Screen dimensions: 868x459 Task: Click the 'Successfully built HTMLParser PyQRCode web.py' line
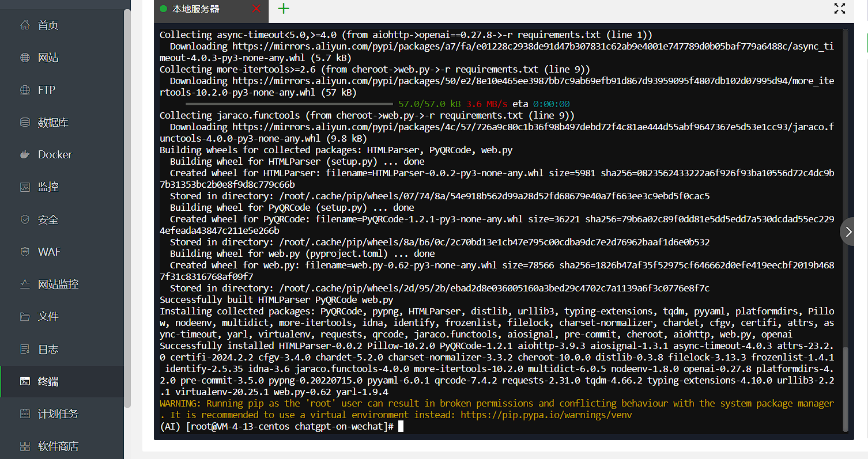click(277, 300)
